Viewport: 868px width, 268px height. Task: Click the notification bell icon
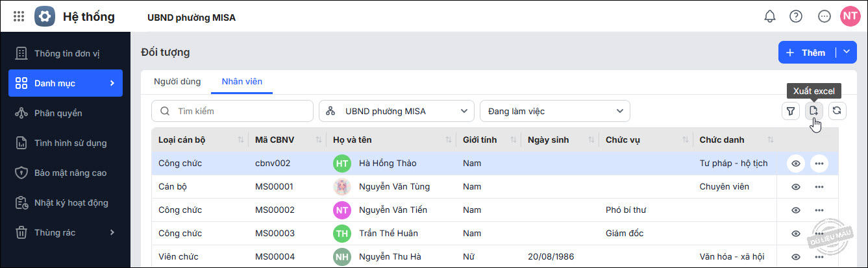770,17
